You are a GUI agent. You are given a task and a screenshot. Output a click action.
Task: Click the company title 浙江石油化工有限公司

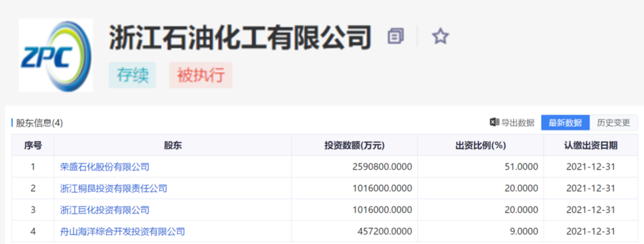point(240,37)
